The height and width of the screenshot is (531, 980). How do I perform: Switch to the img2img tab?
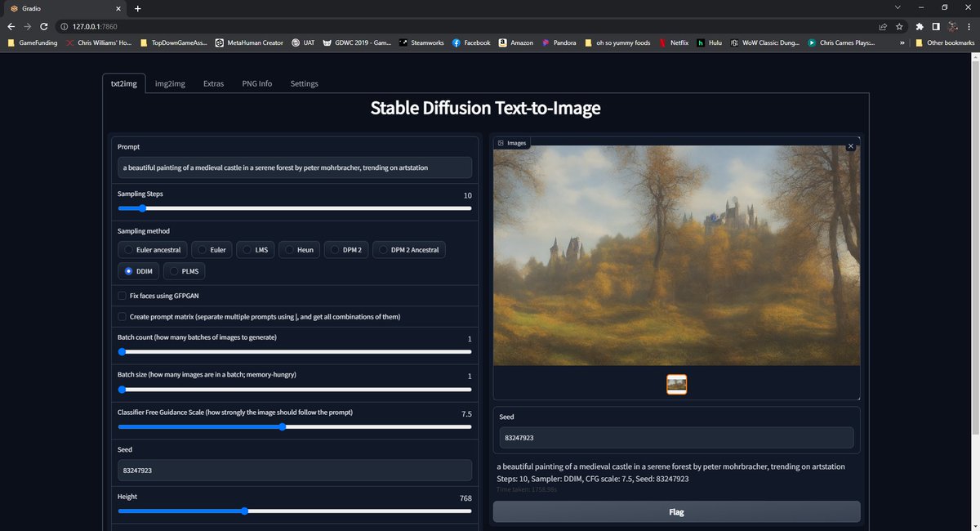[x=169, y=83]
